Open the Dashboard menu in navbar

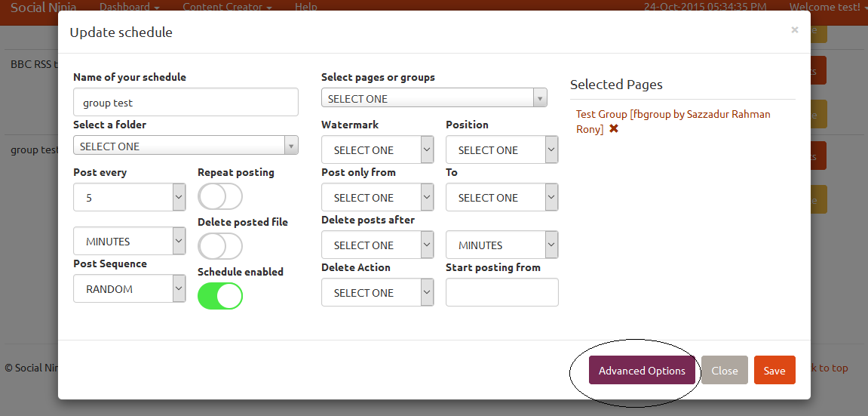point(129,7)
